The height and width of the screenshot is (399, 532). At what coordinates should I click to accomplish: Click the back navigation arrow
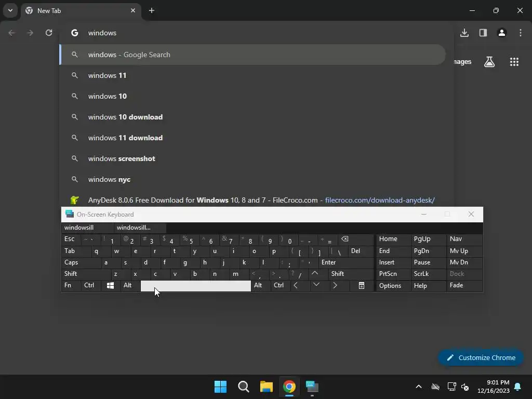12,33
